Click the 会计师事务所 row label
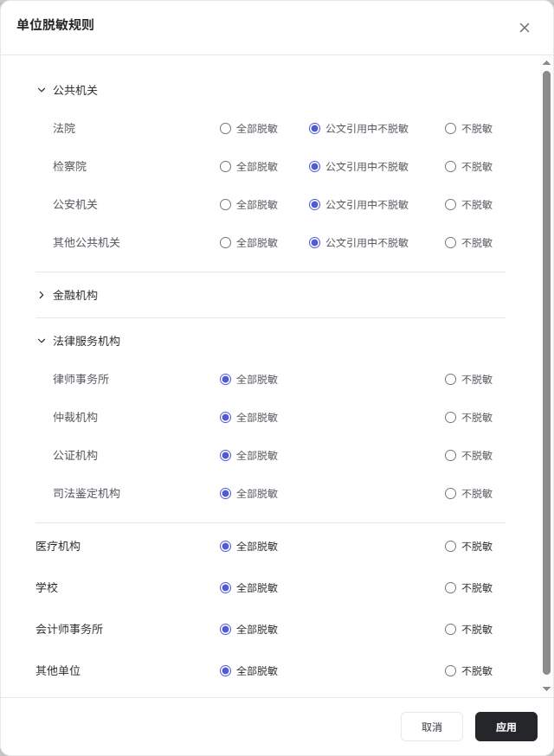Screen dimensions: 554x756 click(69, 629)
